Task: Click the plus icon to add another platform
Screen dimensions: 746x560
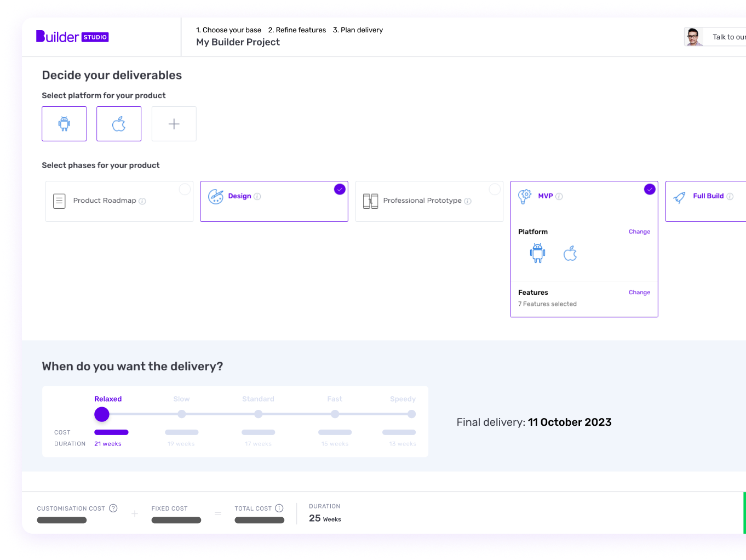Action: (174, 123)
